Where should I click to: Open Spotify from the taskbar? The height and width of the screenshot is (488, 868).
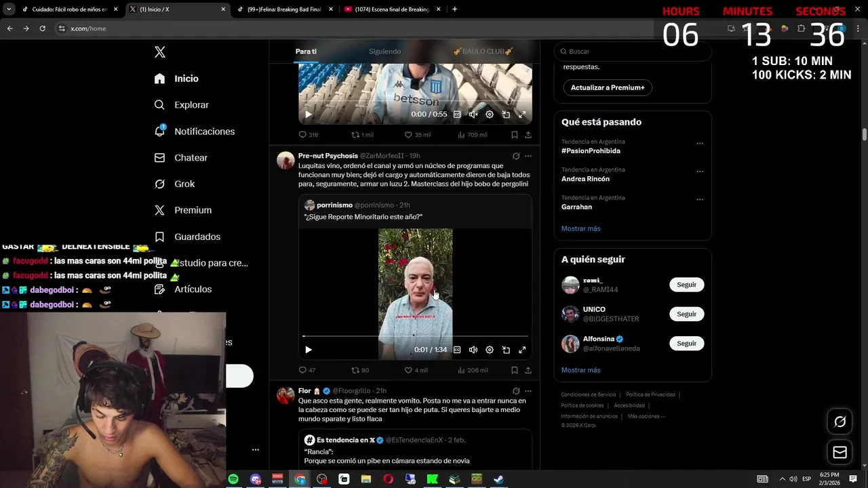(233, 479)
